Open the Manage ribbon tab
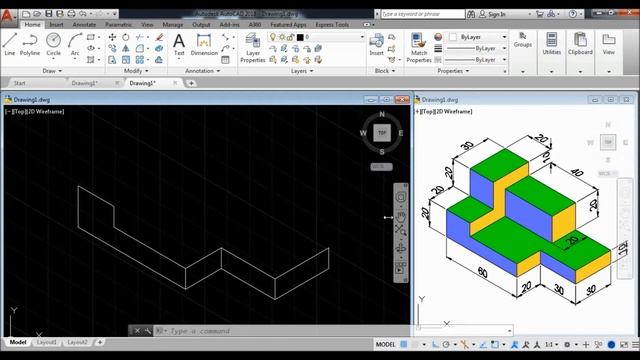Image resolution: width=640 pixels, height=360 pixels. pos(173,24)
